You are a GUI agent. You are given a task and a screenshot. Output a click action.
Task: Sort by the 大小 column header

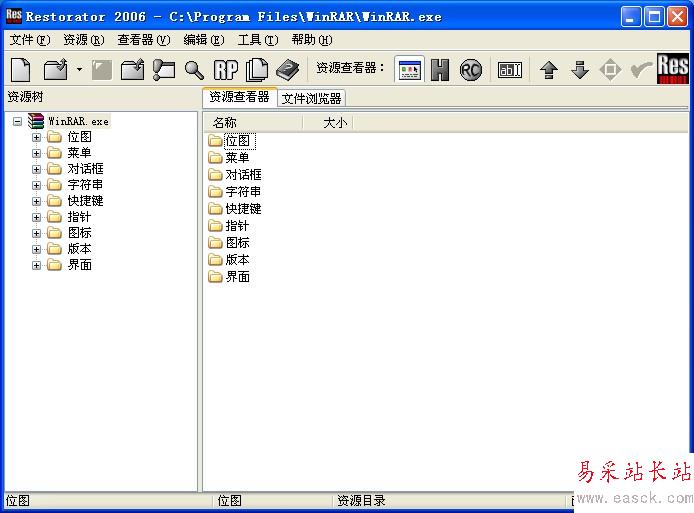[328, 123]
